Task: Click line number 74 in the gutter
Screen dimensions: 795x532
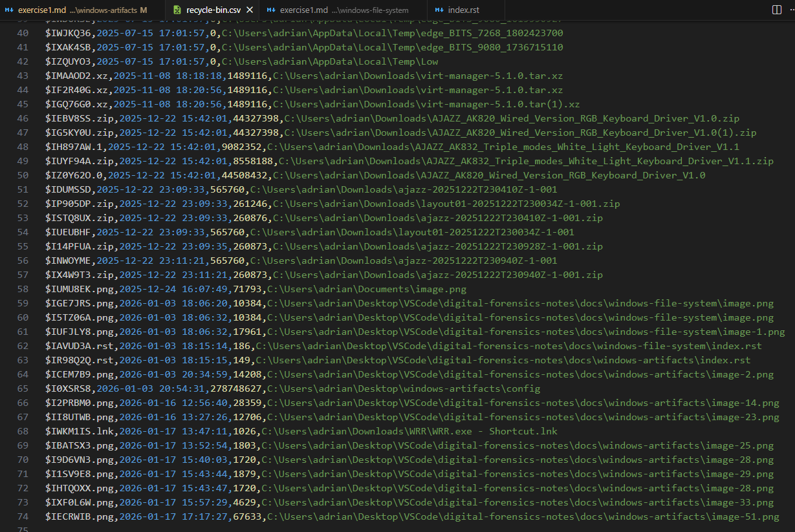Action: point(23,516)
